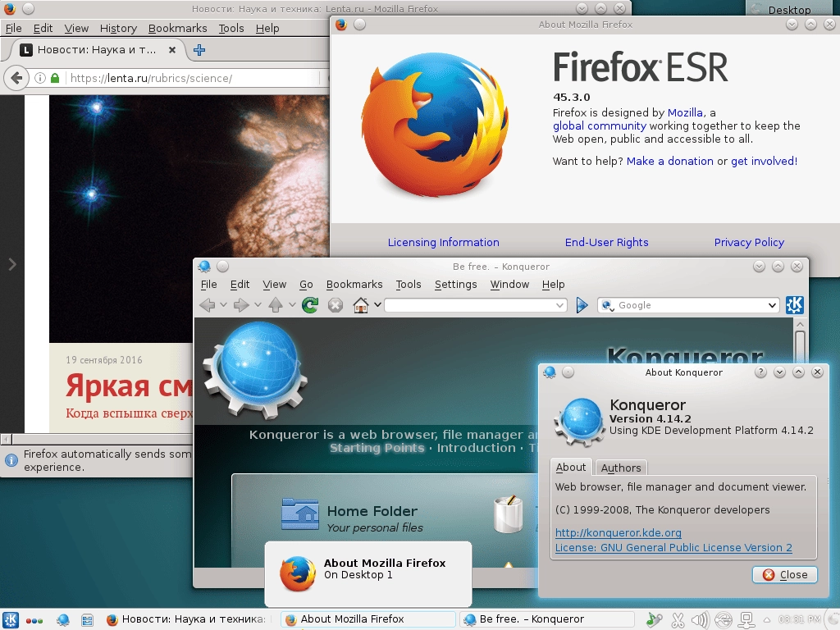Image resolution: width=840 pixels, height=630 pixels.
Task: Open Konqueror Forward history dropdown arrow
Action: pos(258,305)
